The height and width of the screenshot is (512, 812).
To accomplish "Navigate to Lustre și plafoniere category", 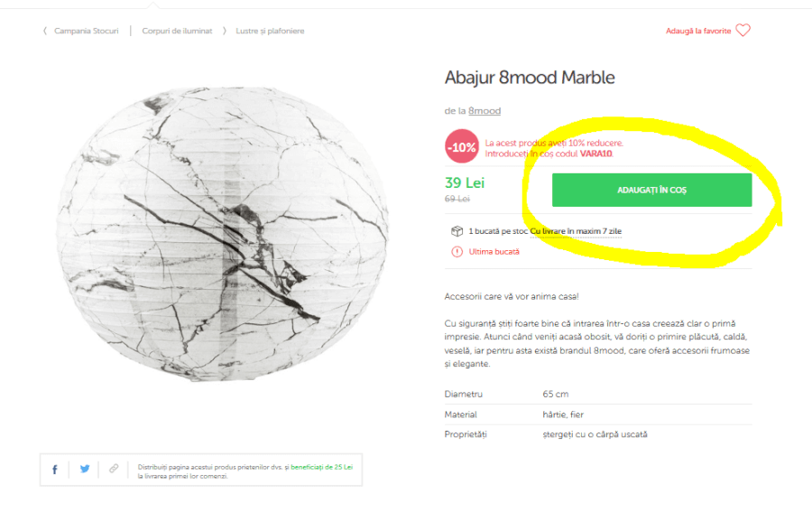I will tap(270, 31).
